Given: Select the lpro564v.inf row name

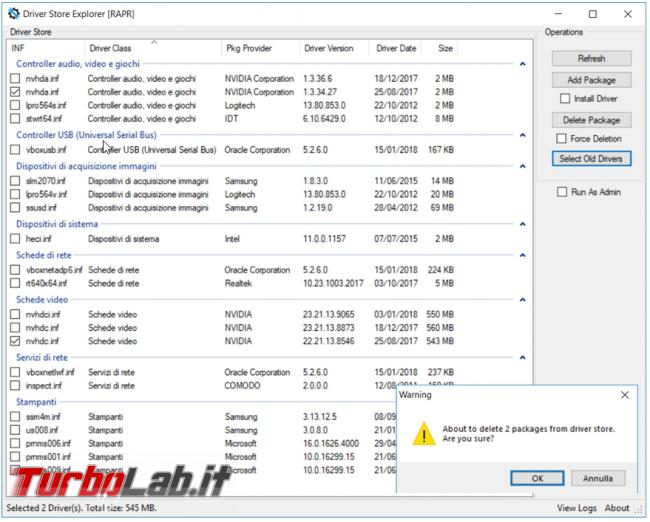Looking at the screenshot, I should (x=46, y=194).
